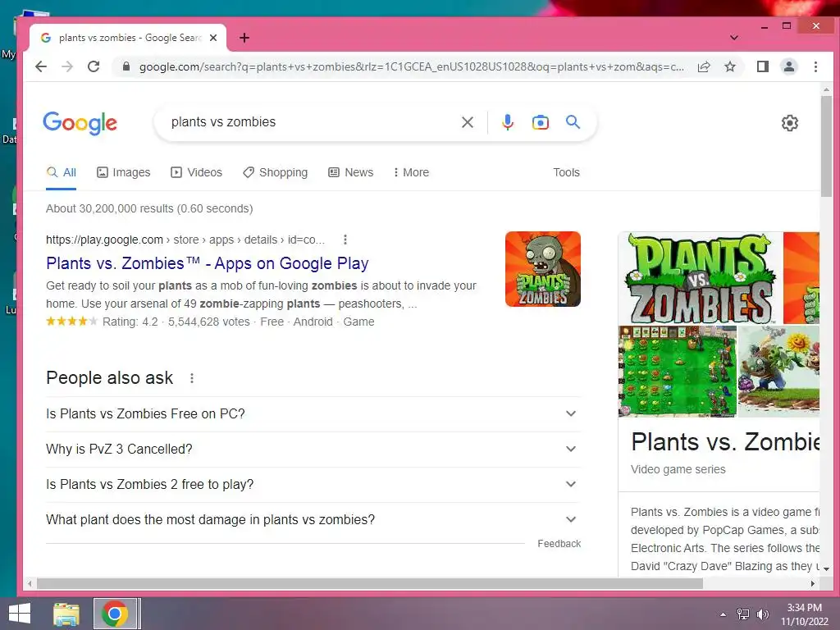Image resolution: width=840 pixels, height=630 pixels.
Task: Share this page via the share icon
Action: 704,66
